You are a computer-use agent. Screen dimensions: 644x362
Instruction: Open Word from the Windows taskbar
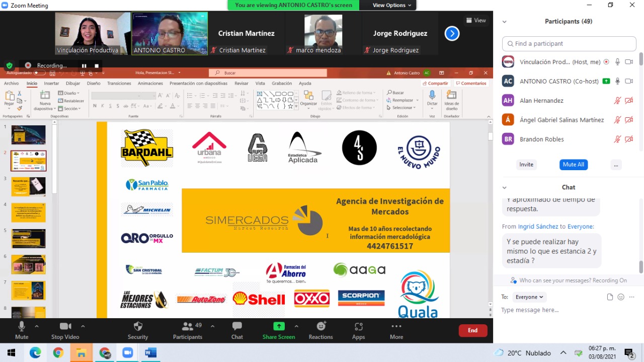(x=150, y=353)
